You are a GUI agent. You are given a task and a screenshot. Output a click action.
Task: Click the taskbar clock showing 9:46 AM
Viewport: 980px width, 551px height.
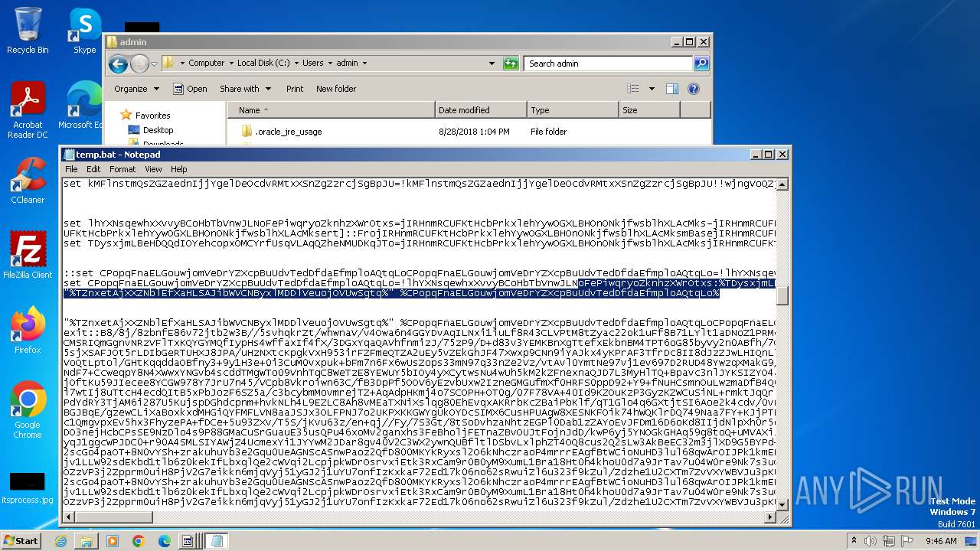click(941, 541)
